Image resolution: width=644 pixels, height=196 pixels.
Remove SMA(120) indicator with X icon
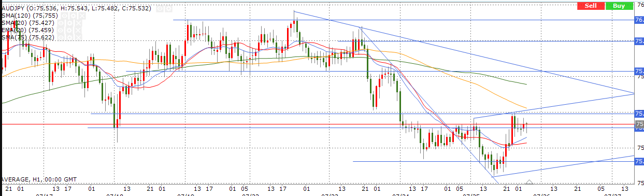[x=82, y=16]
